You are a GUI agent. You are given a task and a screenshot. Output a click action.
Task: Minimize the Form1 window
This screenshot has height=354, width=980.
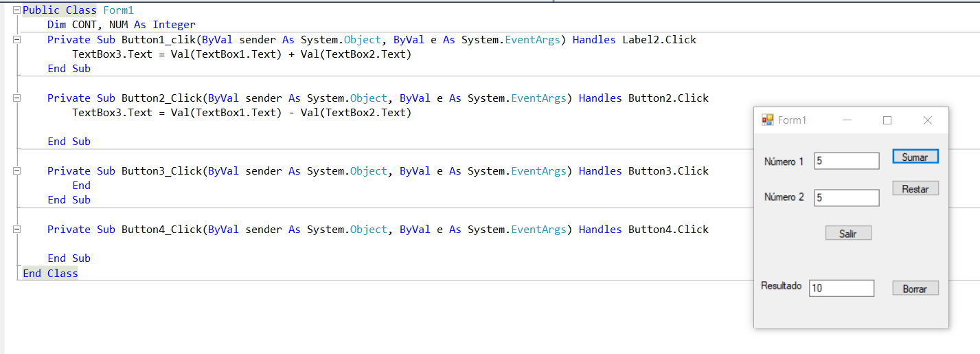[x=847, y=120]
